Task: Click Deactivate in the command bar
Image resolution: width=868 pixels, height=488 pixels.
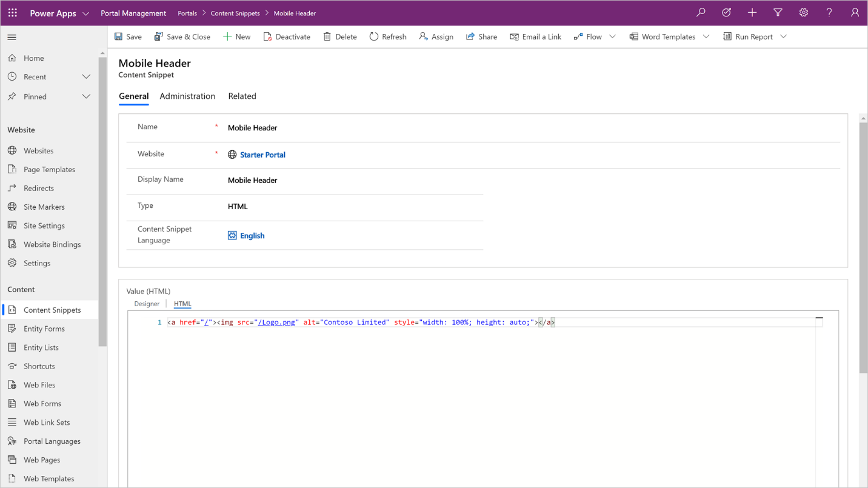Action: 287,37
